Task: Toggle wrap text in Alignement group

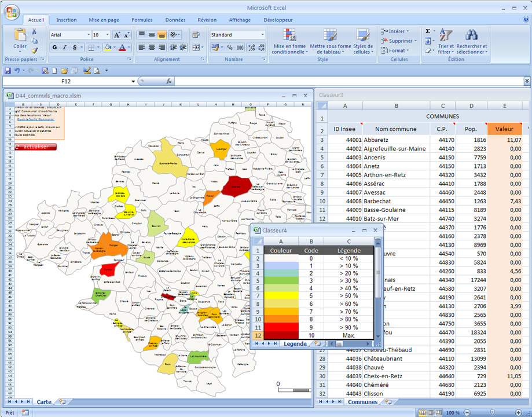Action: 196,35
